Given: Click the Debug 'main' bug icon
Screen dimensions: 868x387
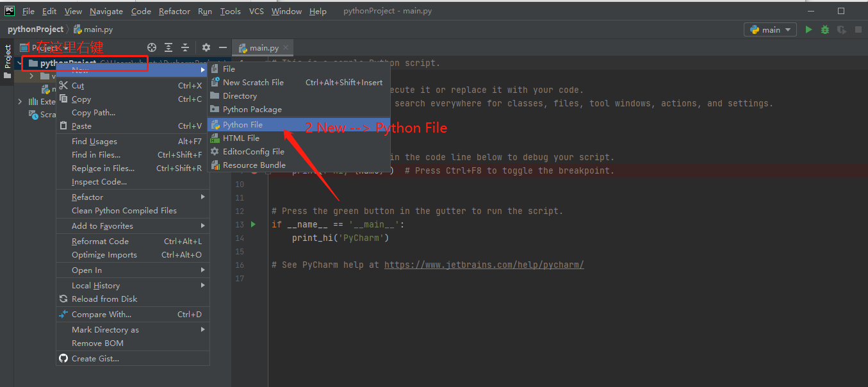Looking at the screenshot, I should (825, 29).
